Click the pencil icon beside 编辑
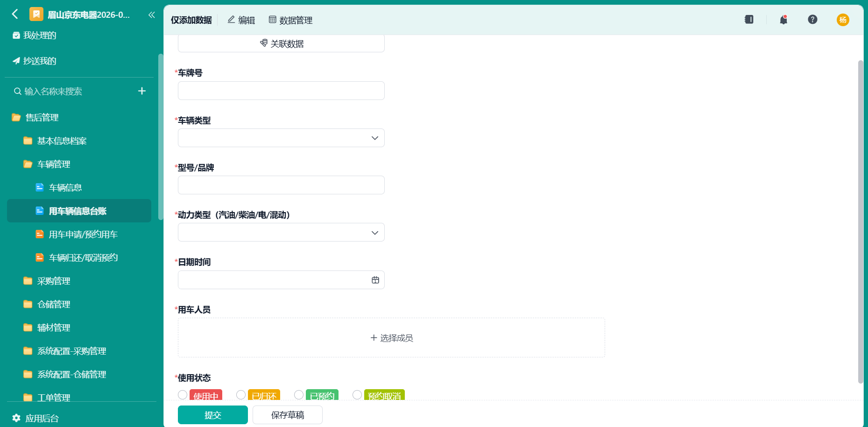Viewport: 868px width, 427px height. click(x=231, y=20)
